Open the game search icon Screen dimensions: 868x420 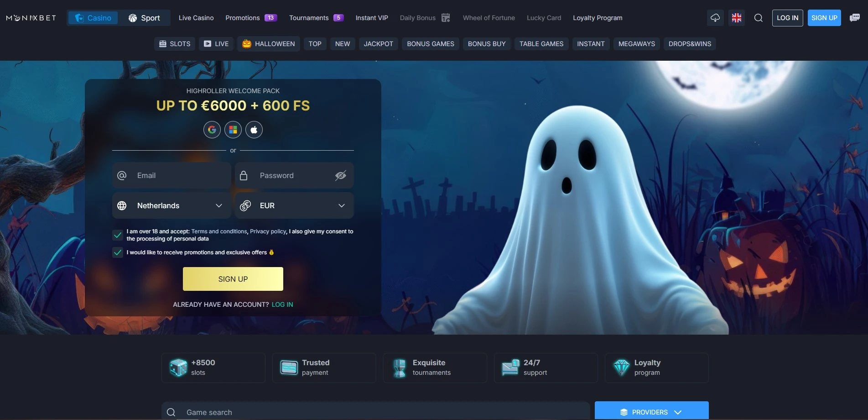(171, 412)
